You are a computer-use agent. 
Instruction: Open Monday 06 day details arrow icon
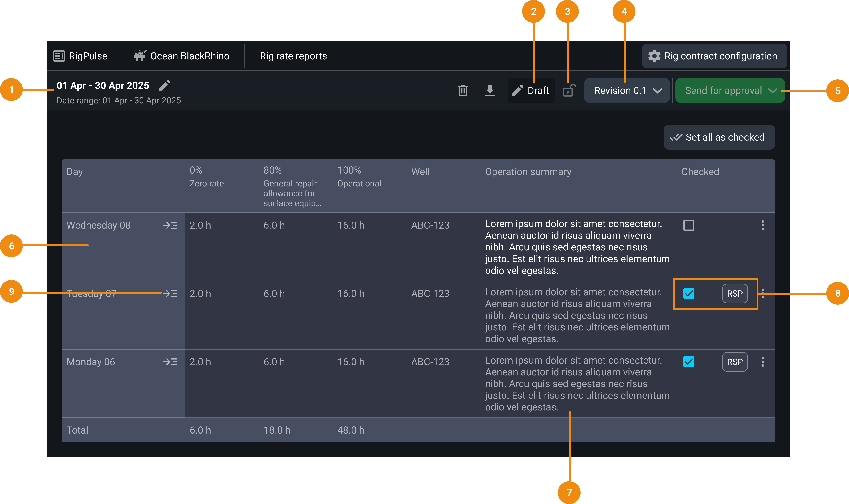point(170,362)
